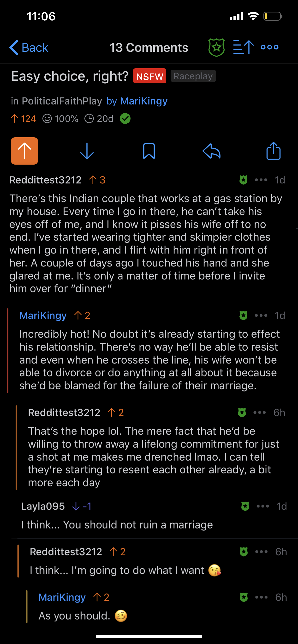
Task: Share the post via share icon
Action: (x=273, y=151)
